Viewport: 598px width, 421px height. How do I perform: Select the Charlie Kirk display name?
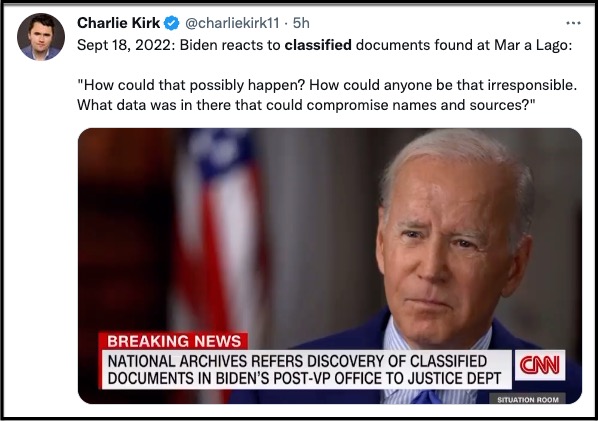click(118, 23)
